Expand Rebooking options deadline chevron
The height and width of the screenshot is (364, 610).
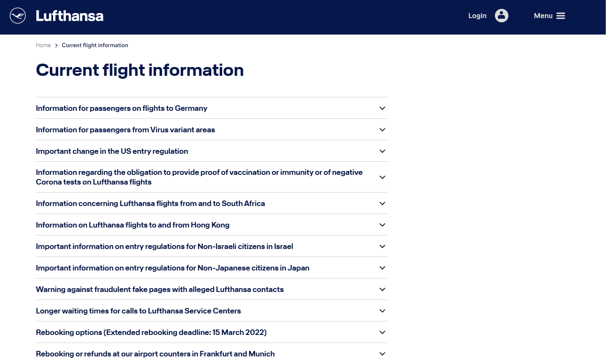[382, 332]
